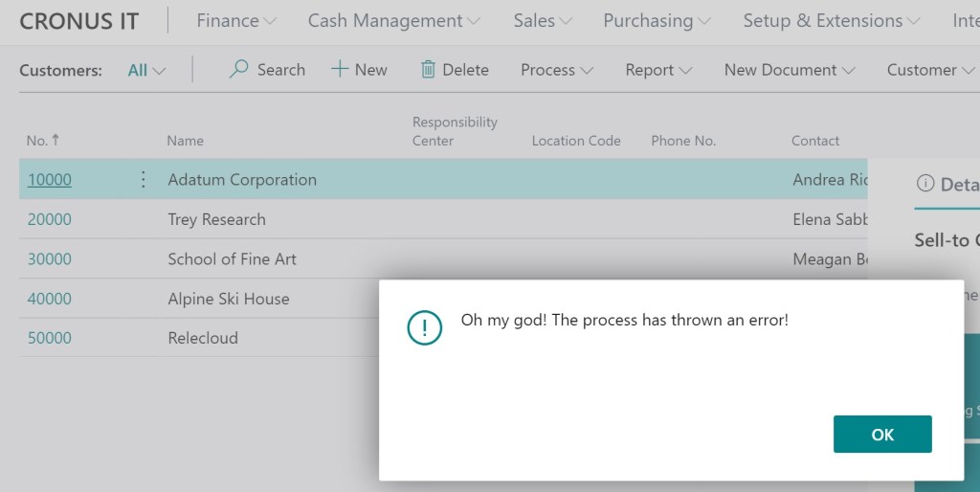Viewport: 980px width, 492px height.
Task: Open the Purchasing menu
Action: coord(657,20)
